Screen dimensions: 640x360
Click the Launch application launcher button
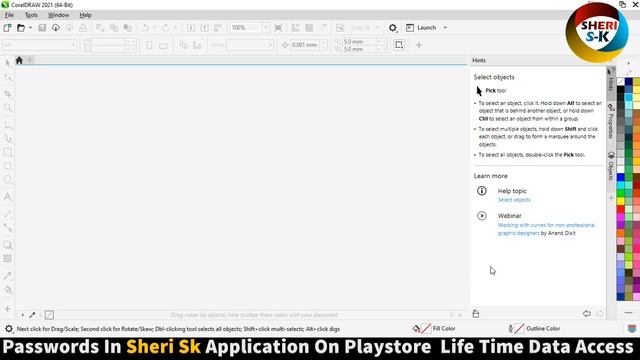coord(422,28)
